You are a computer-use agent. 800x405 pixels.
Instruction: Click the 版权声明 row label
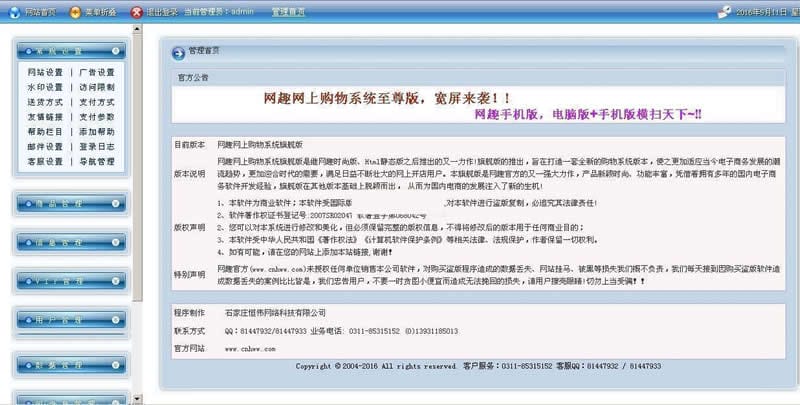pos(189,227)
